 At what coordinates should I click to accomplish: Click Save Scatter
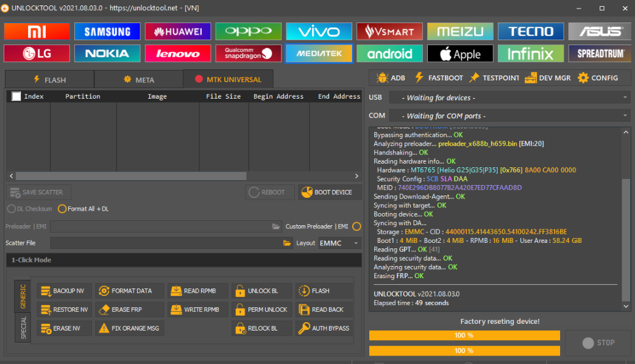39,192
